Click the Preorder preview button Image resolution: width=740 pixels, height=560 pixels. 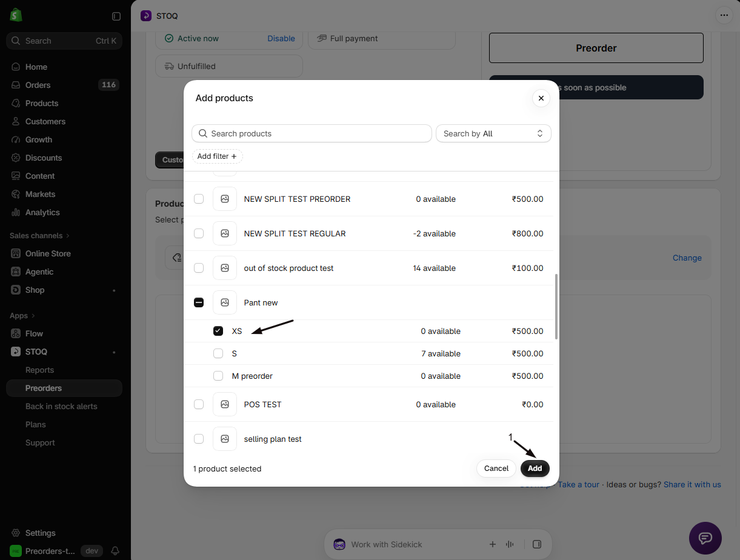(x=596, y=48)
